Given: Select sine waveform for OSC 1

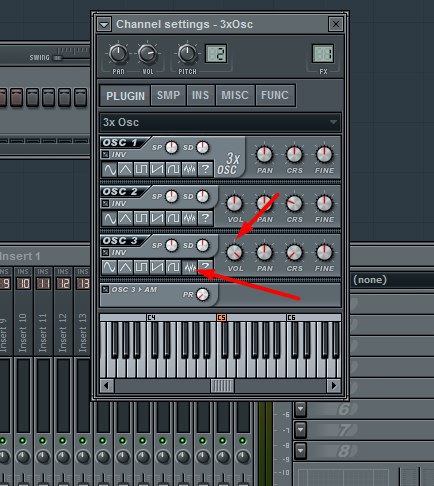Looking at the screenshot, I should (x=109, y=169).
